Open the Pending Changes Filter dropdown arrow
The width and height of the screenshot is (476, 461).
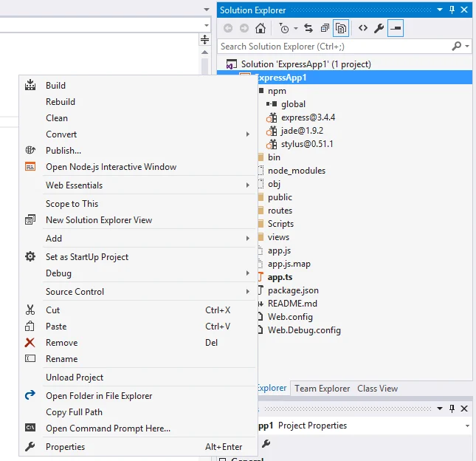tap(296, 29)
